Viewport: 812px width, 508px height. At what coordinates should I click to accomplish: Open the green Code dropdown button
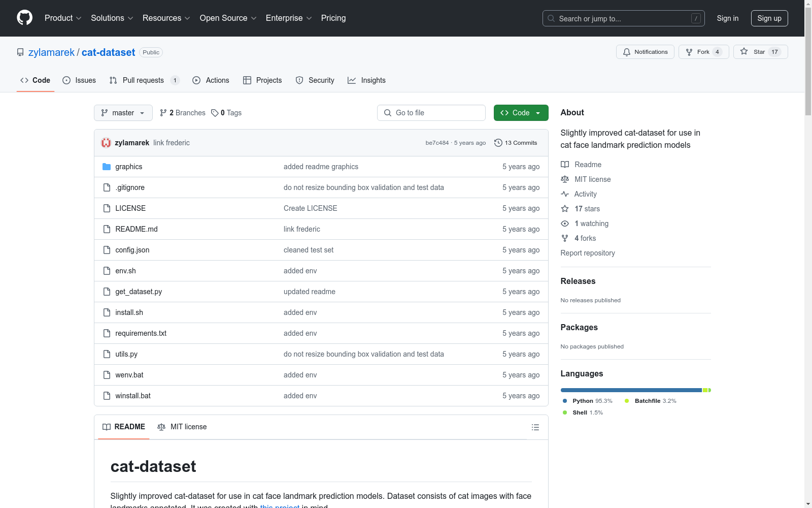(x=521, y=113)
